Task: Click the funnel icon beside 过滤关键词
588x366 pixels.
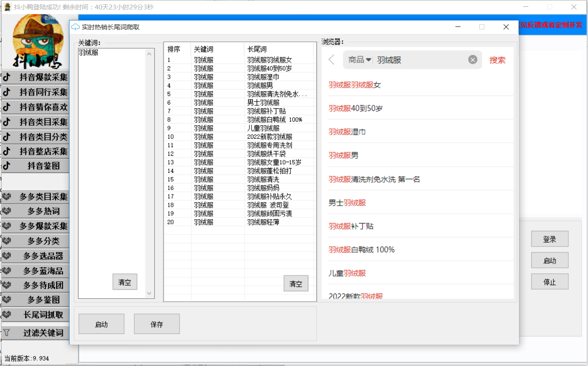Action: 6,333
